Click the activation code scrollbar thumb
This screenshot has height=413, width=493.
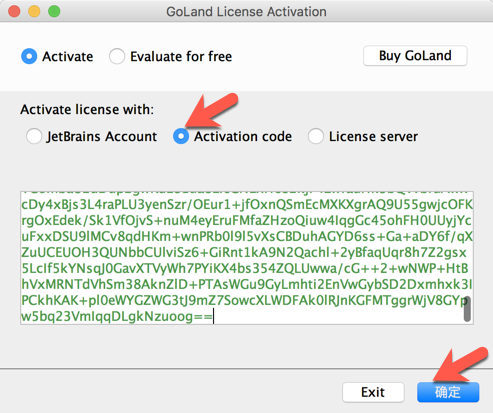(467, 309)
